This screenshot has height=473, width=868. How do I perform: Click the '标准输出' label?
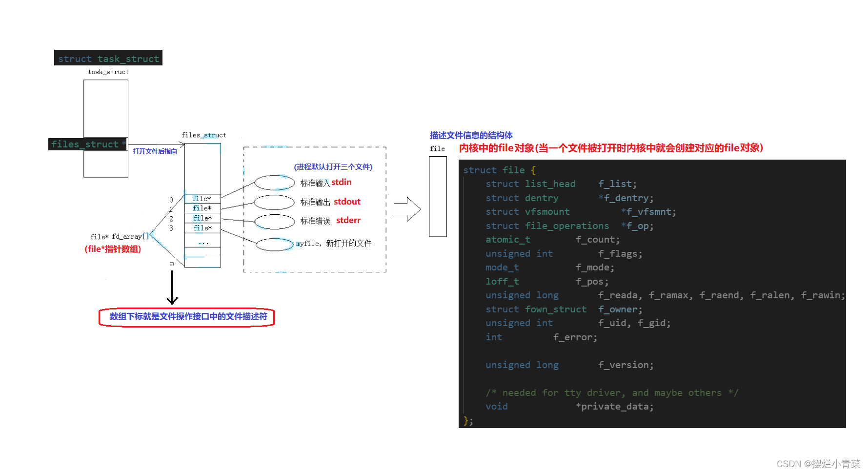point(315,202)
